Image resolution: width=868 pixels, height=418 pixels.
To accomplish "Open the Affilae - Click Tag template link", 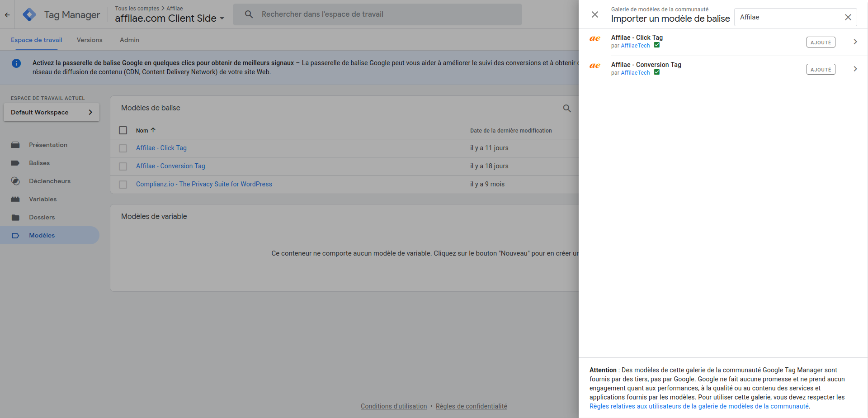I will (x=161, y=148).
